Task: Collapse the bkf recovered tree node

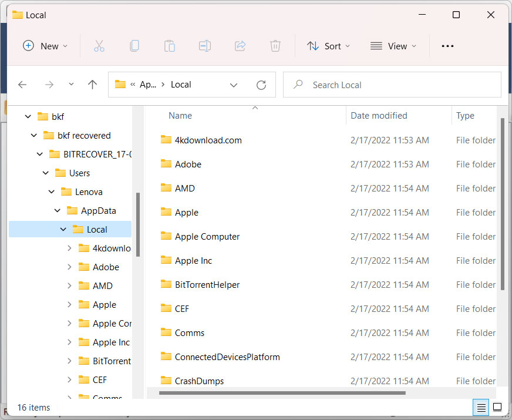Action: [x=34, y=135]
